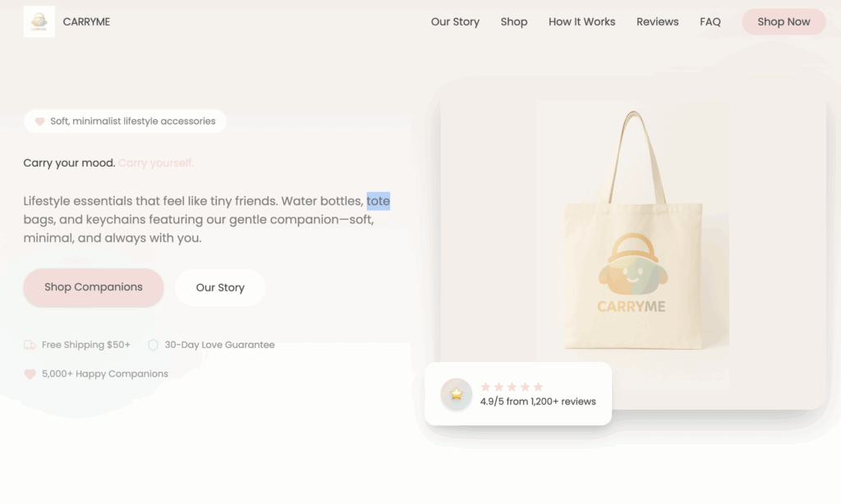Viewport: 841px width, 504px height.
Task: Click the tote bag product image
Action: 633,245
